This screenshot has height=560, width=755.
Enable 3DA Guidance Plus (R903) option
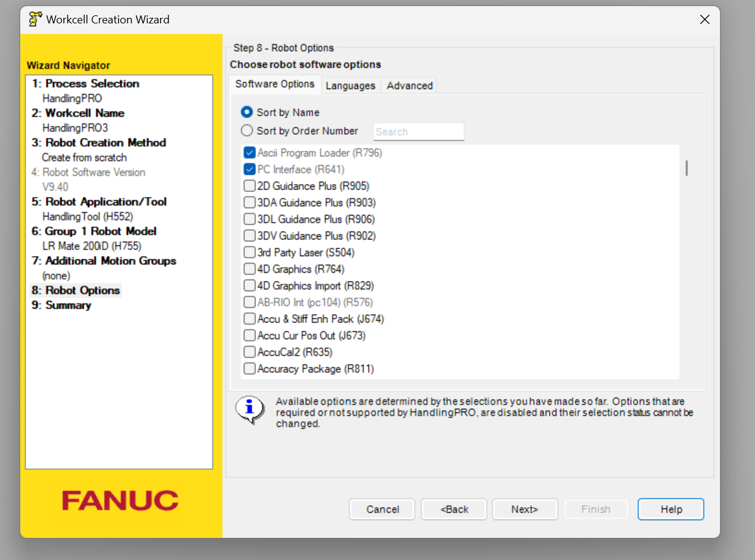coord(249,202)
